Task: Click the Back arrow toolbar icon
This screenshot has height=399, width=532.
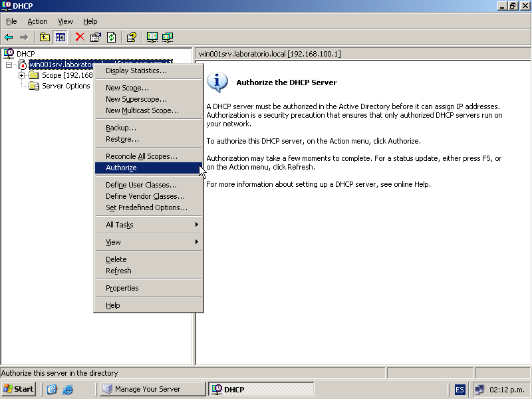Action: point(9,37)
